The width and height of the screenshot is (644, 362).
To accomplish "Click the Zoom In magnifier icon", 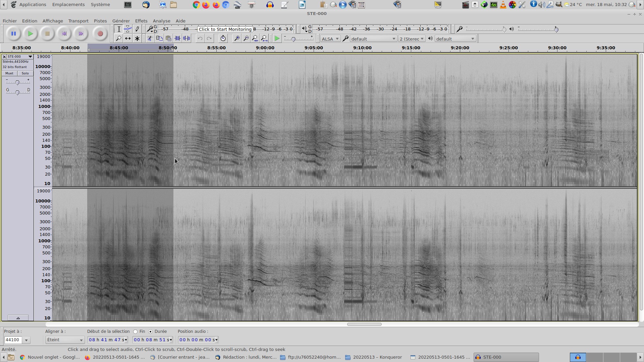I will coord(237,39).
